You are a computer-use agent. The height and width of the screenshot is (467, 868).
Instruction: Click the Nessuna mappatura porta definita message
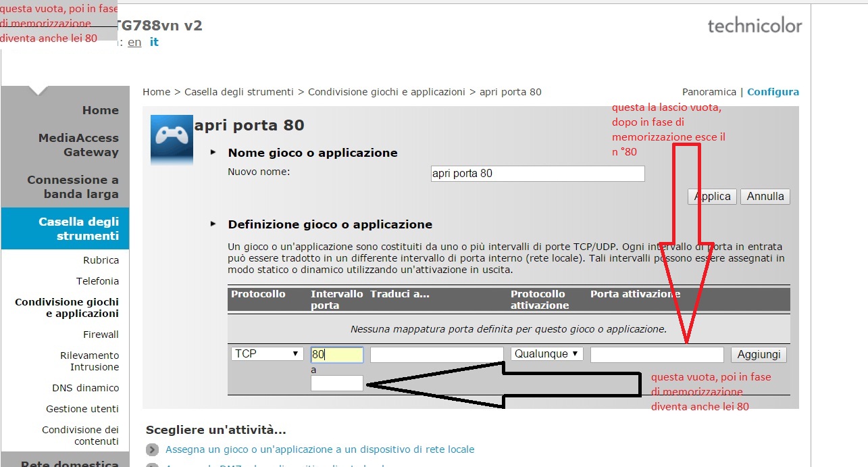coord(509,330)
